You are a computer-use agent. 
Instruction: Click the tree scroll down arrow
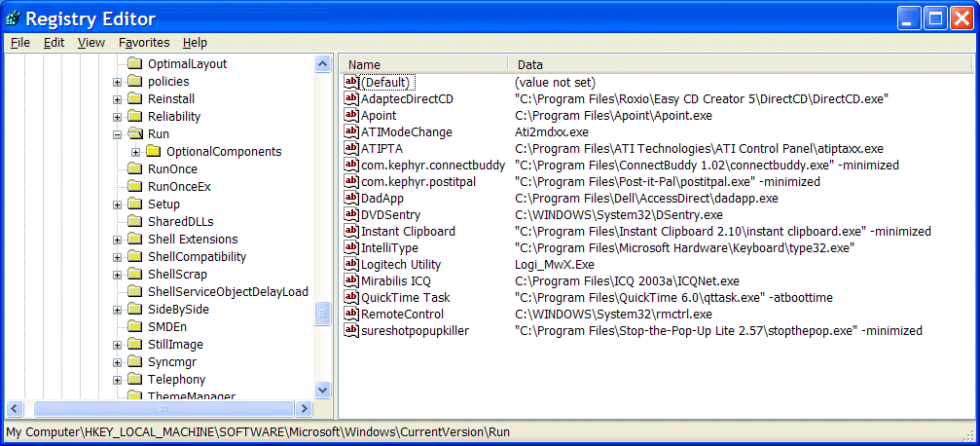[322, 390]
